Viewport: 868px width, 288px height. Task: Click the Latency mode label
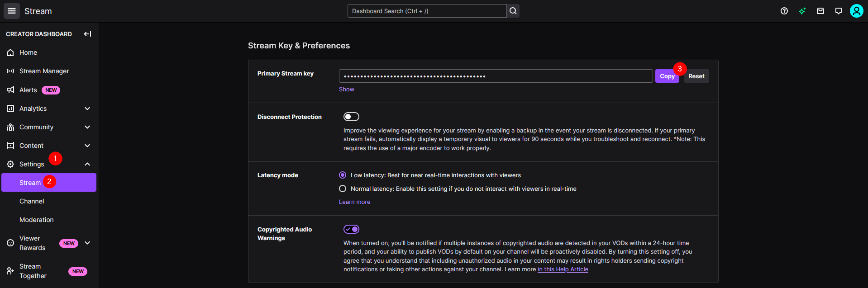pyautogui.click(x=278, y=175)
